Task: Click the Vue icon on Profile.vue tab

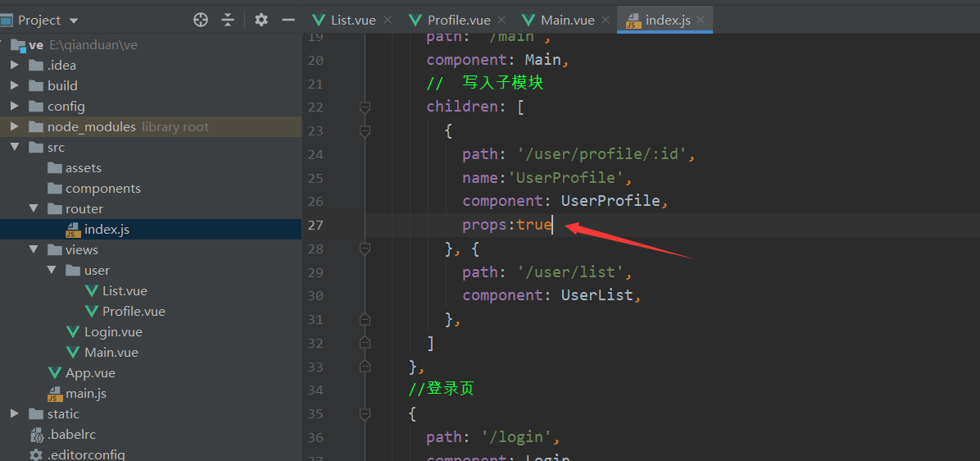Action: coord(415,20)
